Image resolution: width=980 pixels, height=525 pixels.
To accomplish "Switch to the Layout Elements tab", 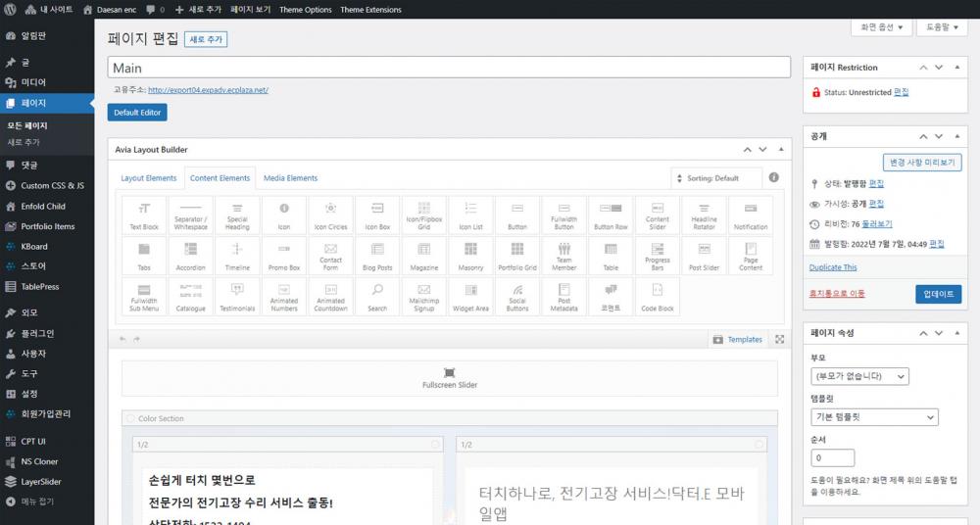I will point(149,178).
